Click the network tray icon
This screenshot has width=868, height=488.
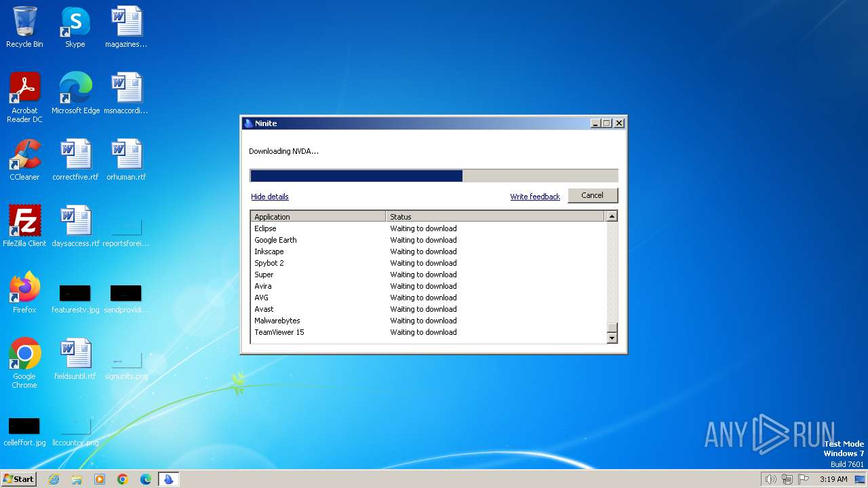pyautogui.click(x=787, y=479)
